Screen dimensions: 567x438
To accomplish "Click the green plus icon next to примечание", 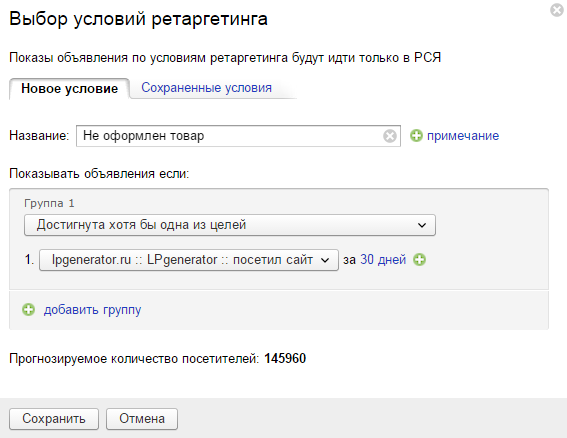I will pos(416,136).
